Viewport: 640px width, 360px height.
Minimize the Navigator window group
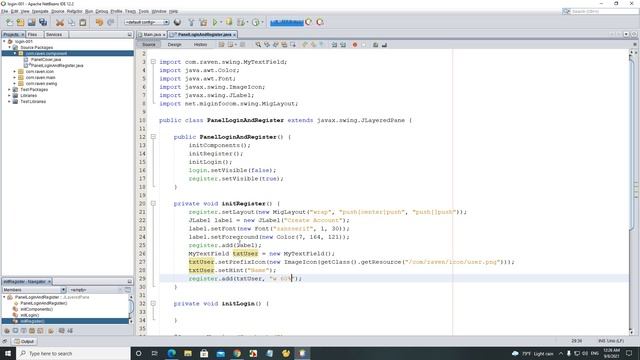click(130, 282)
